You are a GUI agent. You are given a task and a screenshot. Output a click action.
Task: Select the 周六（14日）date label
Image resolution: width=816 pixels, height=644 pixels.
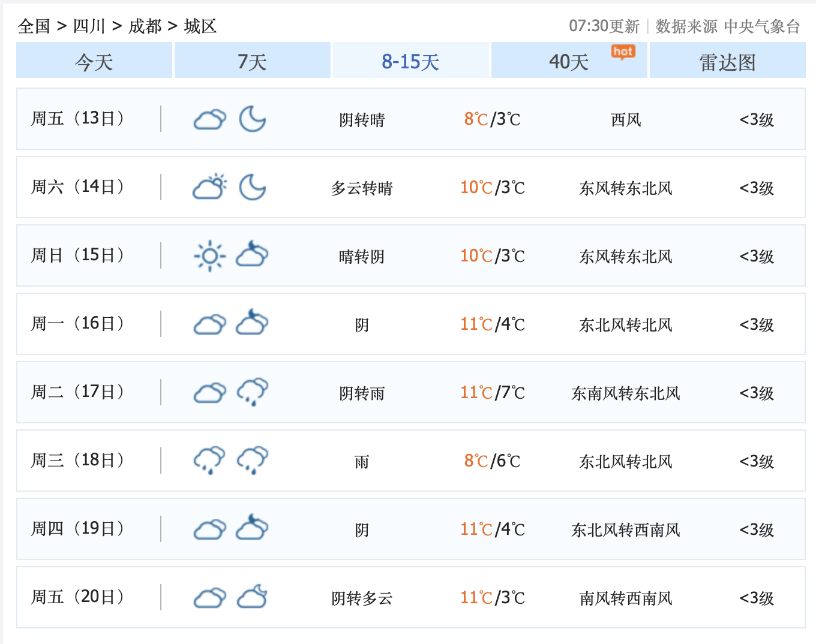79,187
